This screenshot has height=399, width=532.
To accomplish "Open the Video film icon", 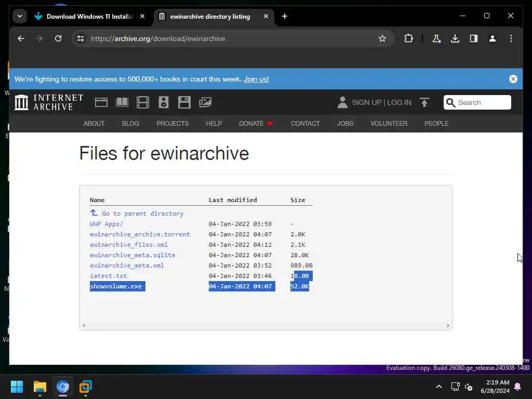I will pyautogui.click(x=143, y=102).
